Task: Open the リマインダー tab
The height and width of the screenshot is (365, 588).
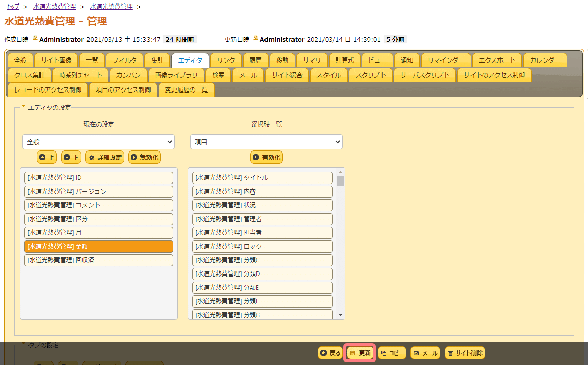Action: (x=446, y=60)
